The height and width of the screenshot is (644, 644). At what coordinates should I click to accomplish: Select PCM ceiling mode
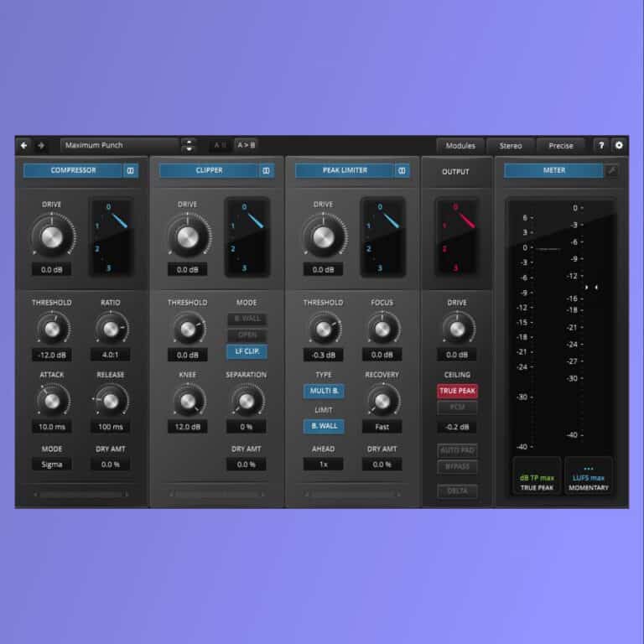click(x=457, y=407)
